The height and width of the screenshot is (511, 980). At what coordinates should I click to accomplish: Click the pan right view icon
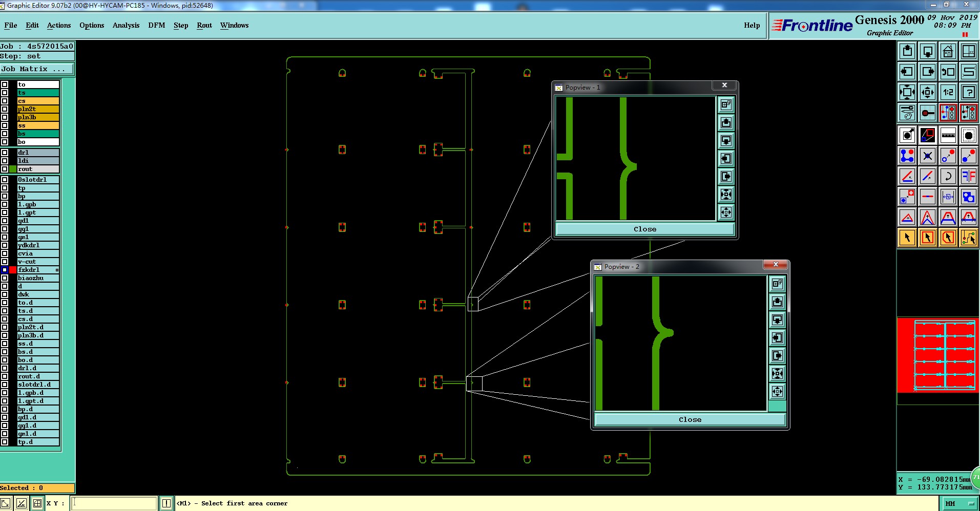tap(928, 72)
